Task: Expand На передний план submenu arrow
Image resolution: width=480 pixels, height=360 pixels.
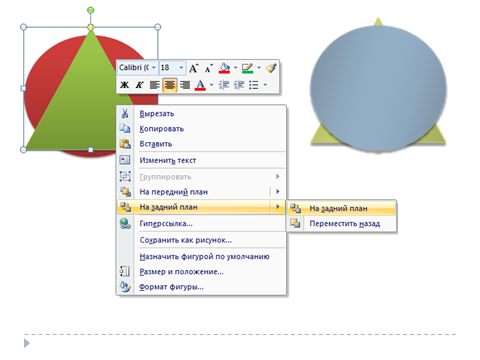Action: pyautogui.click(x=278, y=192)
